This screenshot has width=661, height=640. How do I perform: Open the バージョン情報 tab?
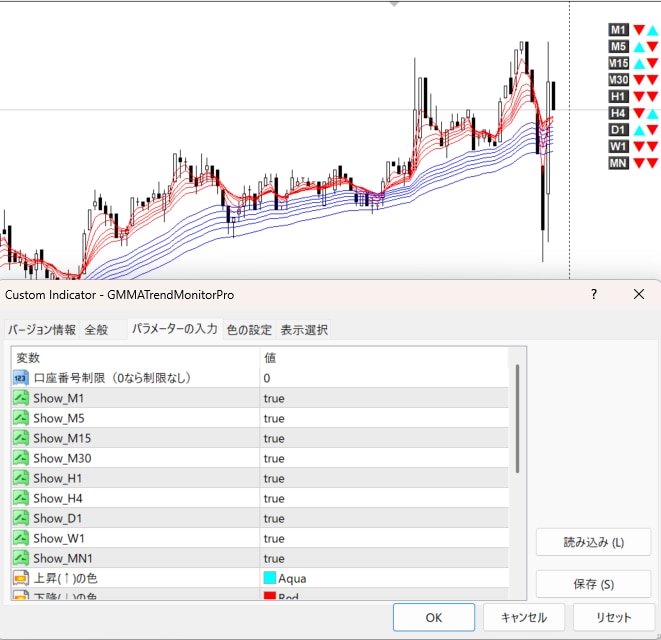(x=42, y=330)
